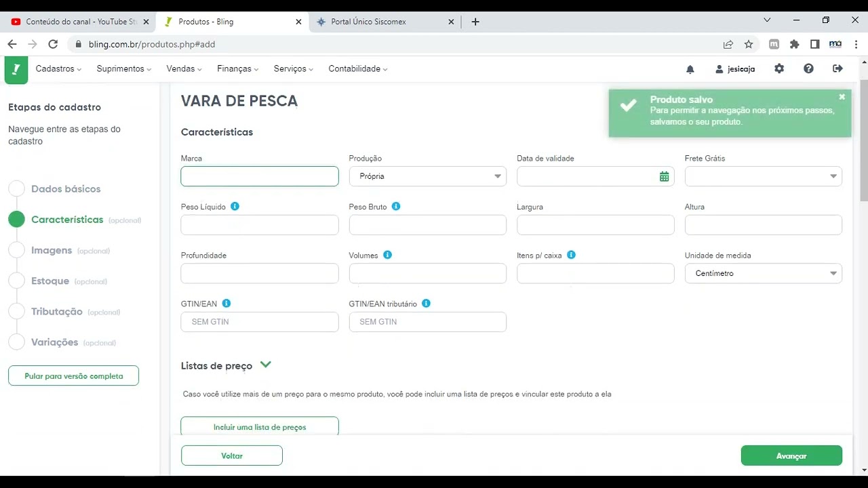Click Incluir uma lista de preços

pyautogui.click(x=260, y=426)
